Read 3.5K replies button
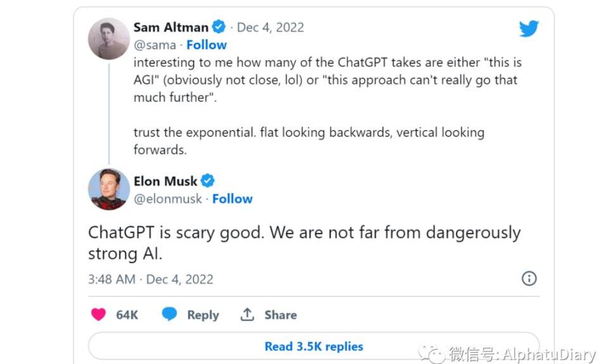Image resolution: width=616 pixels, height=364 pixels. pos(314,346)
